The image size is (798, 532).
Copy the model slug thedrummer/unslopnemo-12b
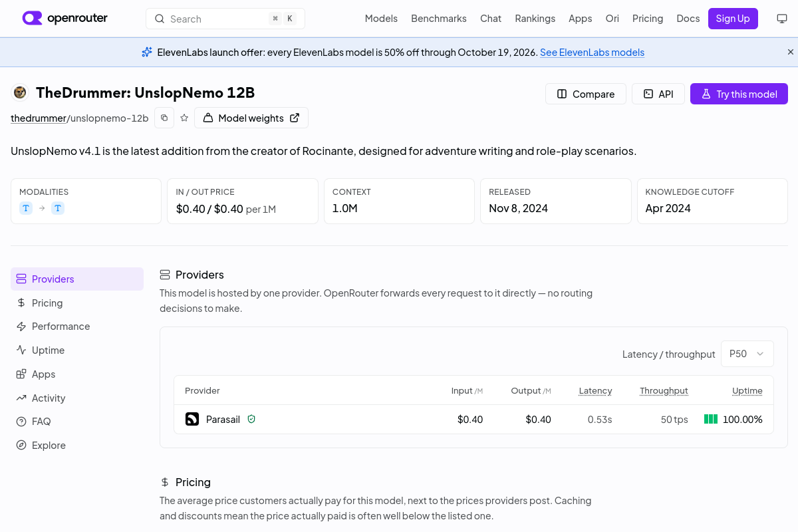coord(164,118)
